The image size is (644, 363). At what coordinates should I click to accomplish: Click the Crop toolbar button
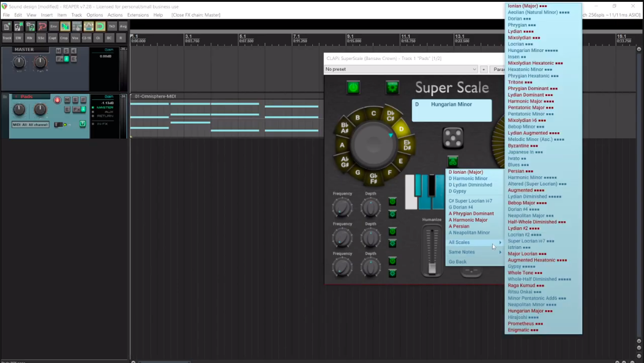(x=64, y=38)
